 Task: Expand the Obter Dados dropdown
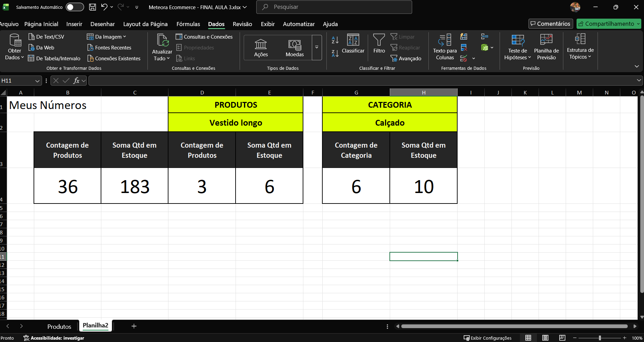tap(15, 54)
